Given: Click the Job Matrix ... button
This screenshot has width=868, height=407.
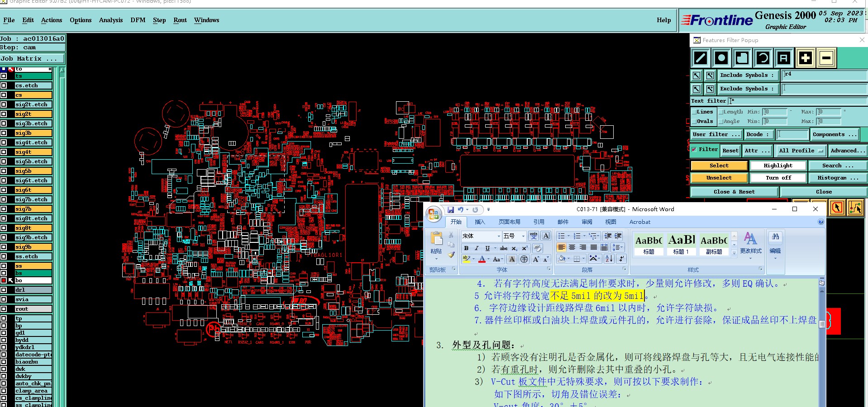Looking at the screenshot, I should 33,59.
